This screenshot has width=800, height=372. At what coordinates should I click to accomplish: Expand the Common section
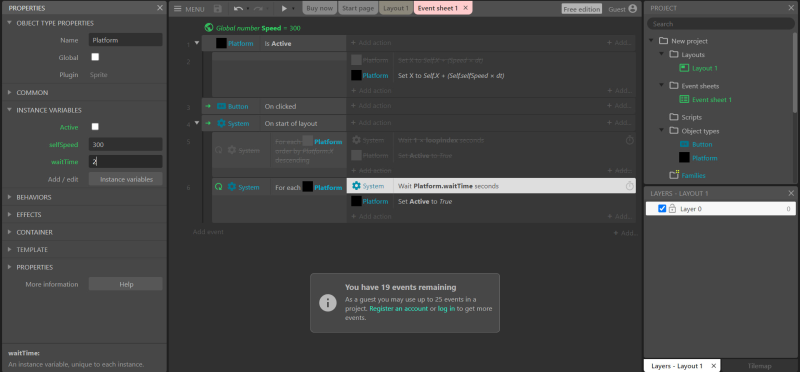click(x=9, y=92)
